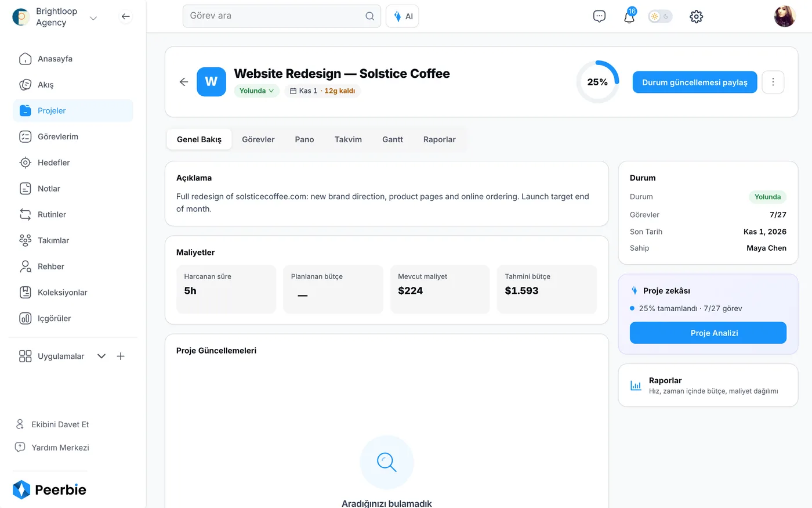The image size is (812, 508).
Task: Switch to the Görevler tab
Action: pos(258,139)
